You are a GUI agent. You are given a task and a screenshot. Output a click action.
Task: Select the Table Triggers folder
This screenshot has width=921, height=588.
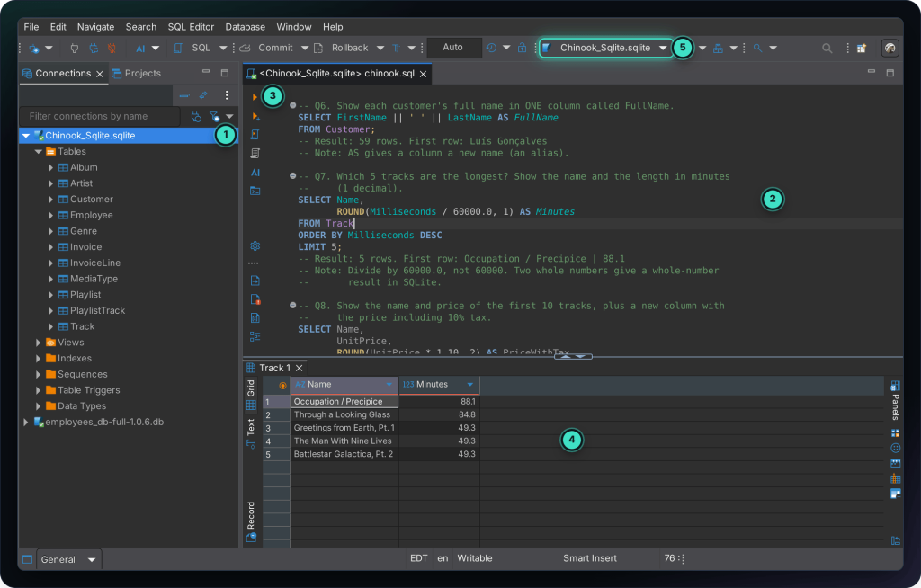tap(89, 390)
